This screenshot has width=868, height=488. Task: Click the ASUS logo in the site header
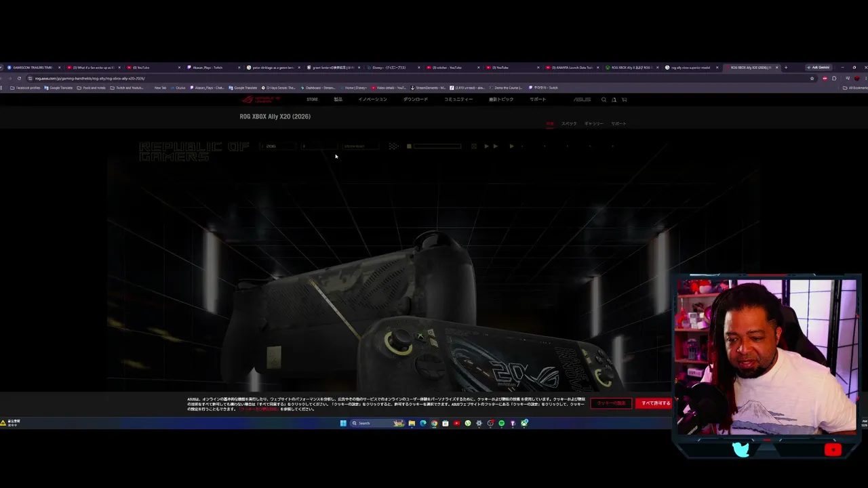pos(582,100)
